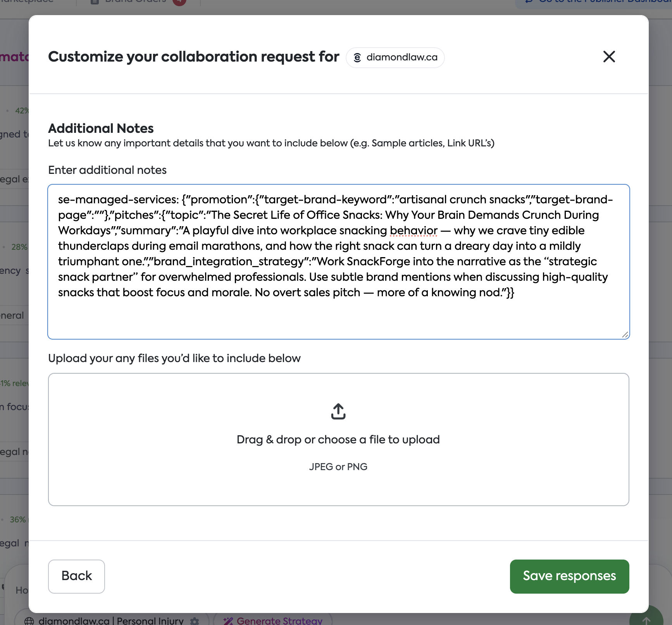672x625 pixels.
Task: Click the globe icon beside diamondlaw.ca
Action: pos(29,621)
